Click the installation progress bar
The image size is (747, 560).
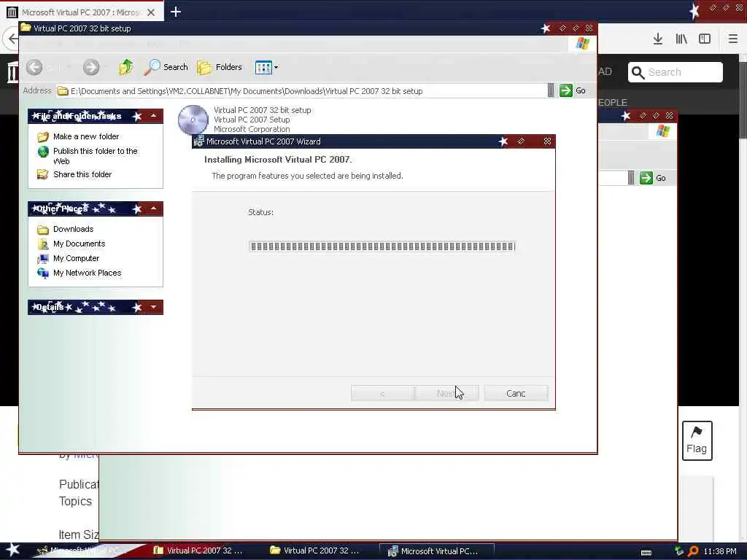click(382, 246)
